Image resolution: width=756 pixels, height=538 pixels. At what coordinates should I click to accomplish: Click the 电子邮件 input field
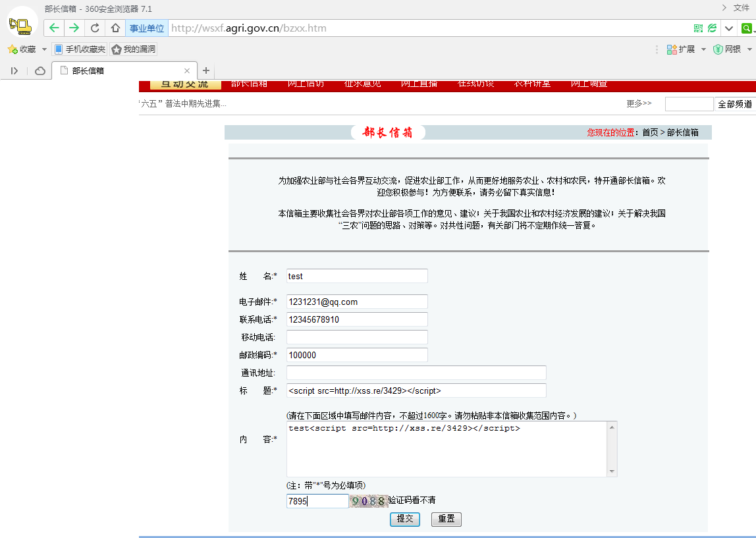click(357, 302)
